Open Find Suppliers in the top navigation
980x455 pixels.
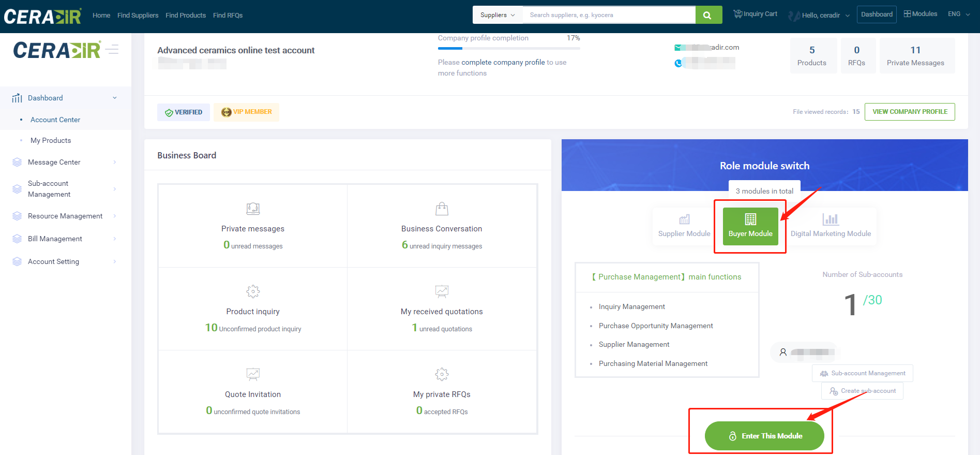click(138, 15)
